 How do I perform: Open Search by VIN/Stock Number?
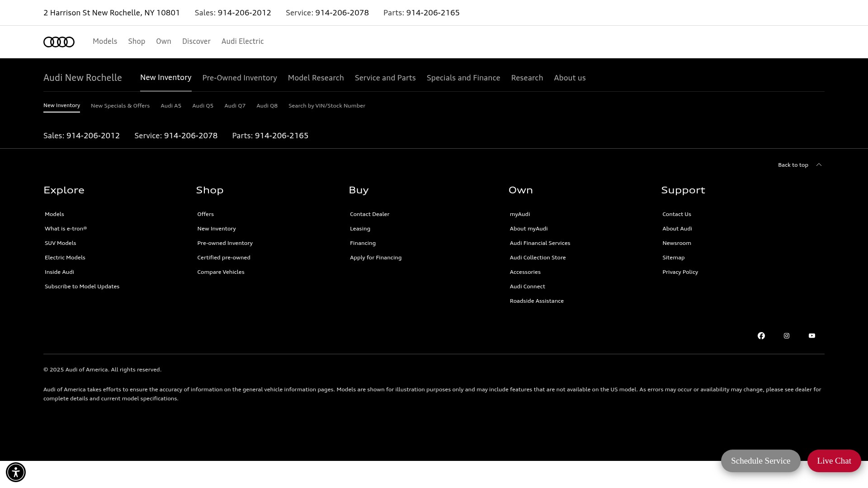327,106
